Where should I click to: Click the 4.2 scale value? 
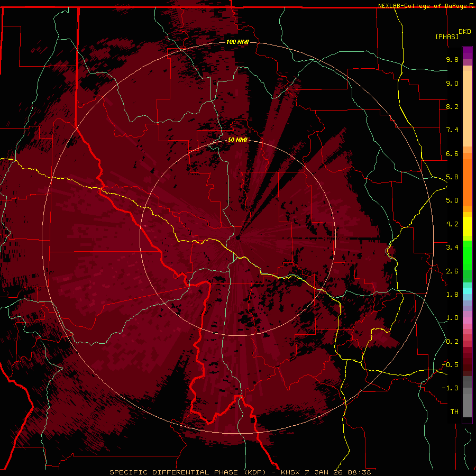(452, 224)
